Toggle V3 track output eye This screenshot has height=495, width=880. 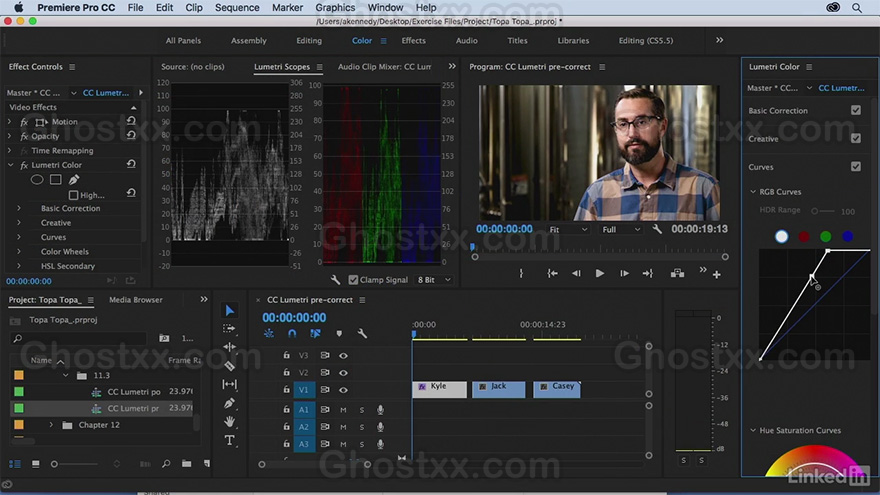click(x=343, y=355)
